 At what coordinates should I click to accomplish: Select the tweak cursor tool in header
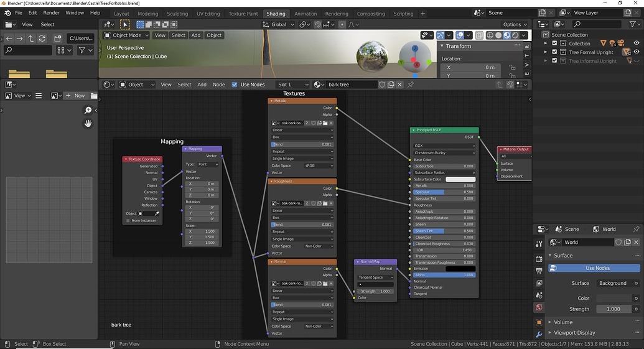click(x=125, y=25)
